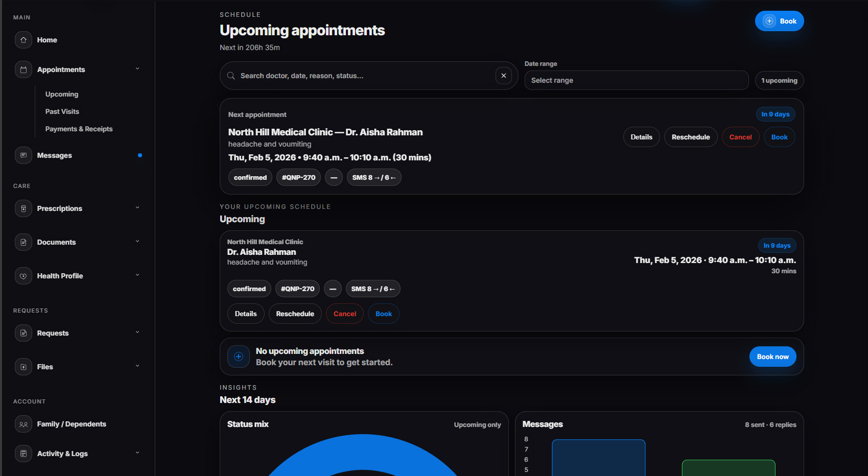Click the Home icon in the sidebar
868x476 pixels.
pos(23,40)
